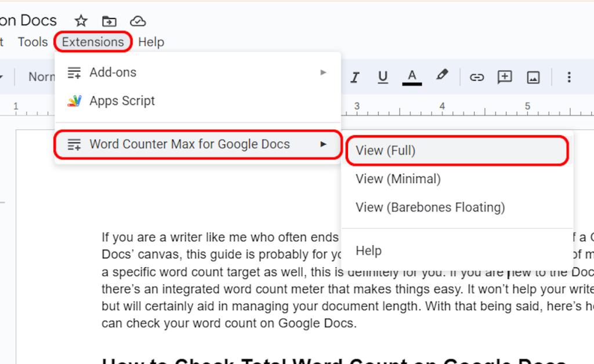Add a comment using the comment icon
The image size is (594, 364).
[x=504, y=77]
